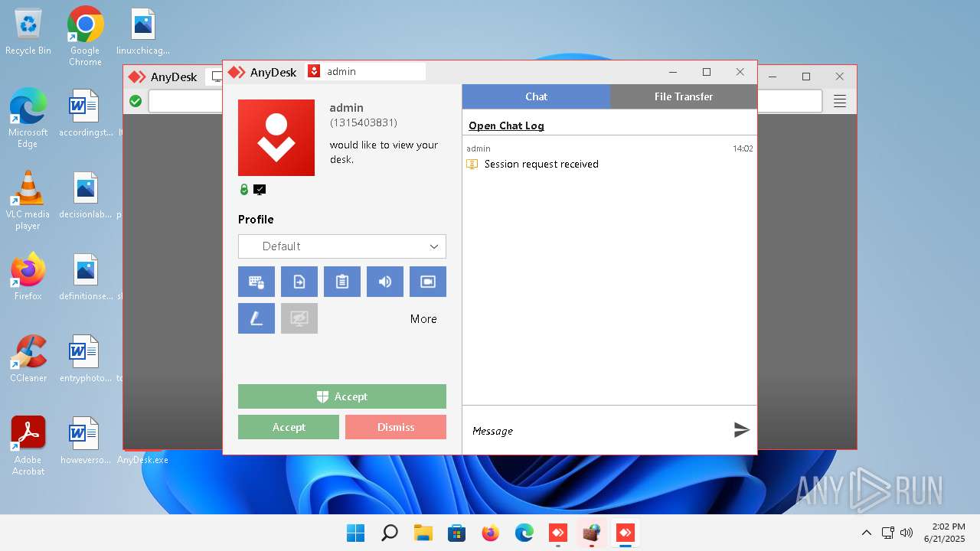Toggle audio transmission permission

[385, 282]
